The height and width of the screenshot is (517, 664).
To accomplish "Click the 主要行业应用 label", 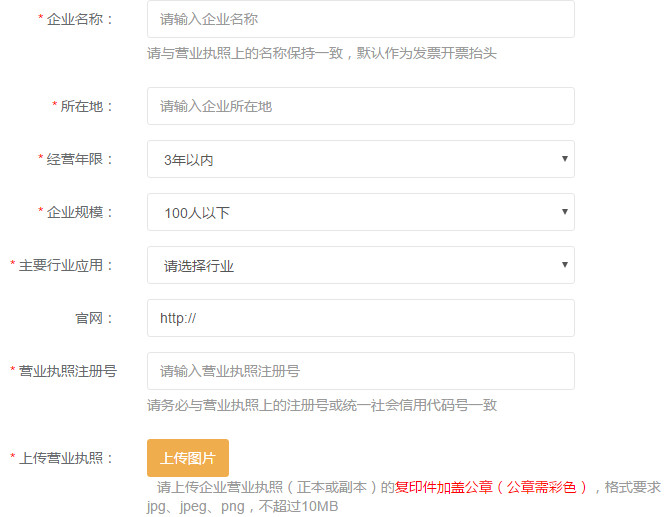I will [66, 265].
